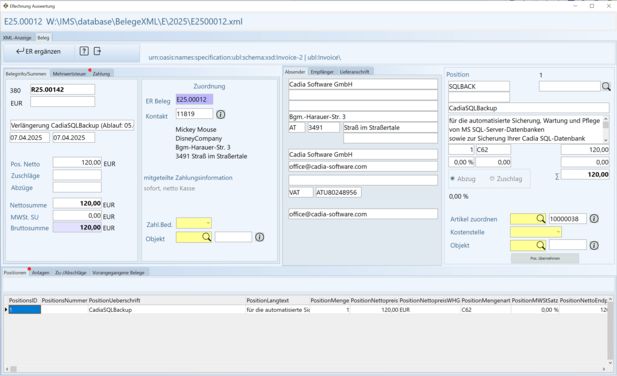Open the Zahlung tab
Image resolution: width=617 pixels, height=376 pixels.
point(101,74)
